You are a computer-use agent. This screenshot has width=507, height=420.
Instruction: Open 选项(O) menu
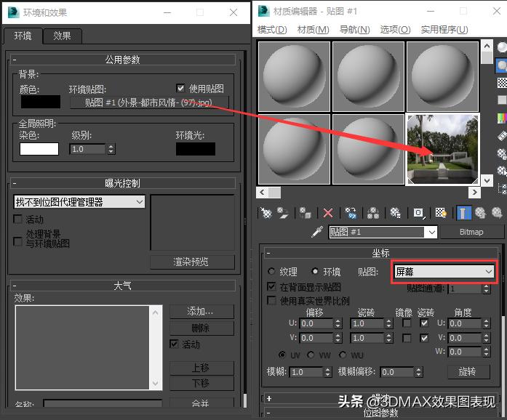click(x=396, y=30)
